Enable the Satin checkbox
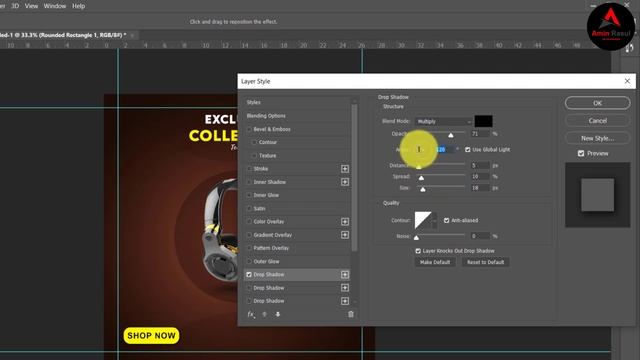640x360 pixels. tap(249, 209)
